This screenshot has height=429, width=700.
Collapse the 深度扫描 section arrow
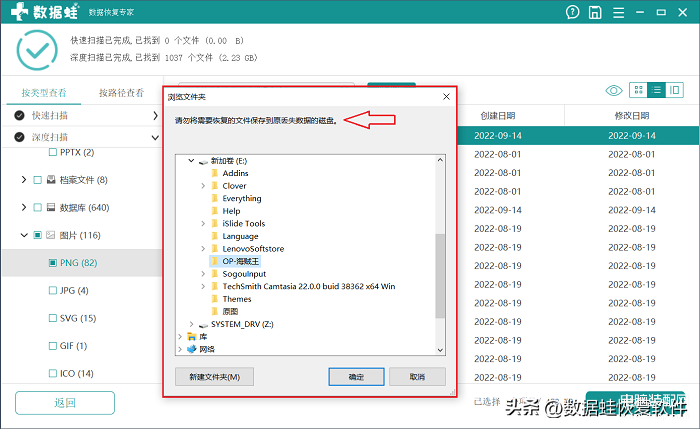coord(155,137)
